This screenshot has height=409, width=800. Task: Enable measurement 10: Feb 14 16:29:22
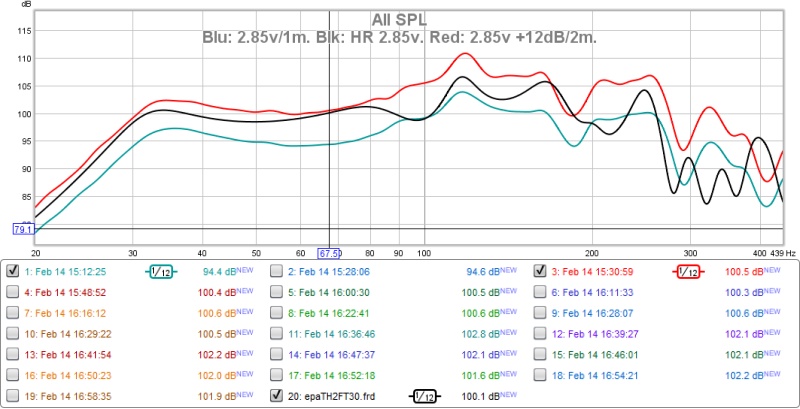coord(13,334)
